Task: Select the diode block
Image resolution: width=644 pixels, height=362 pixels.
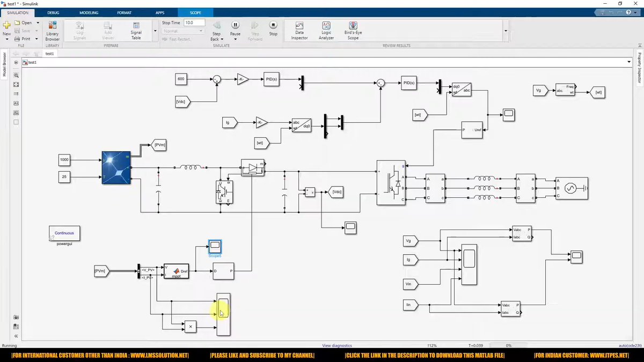Action: [253, 167]
